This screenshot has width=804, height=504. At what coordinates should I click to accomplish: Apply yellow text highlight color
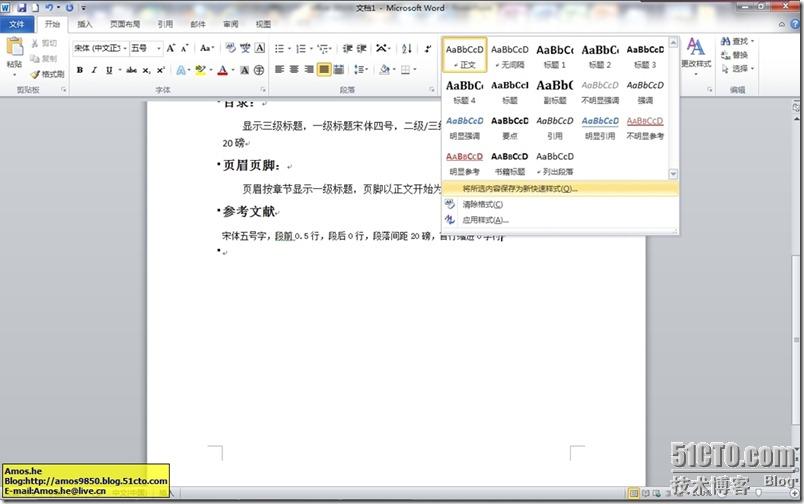200,70
